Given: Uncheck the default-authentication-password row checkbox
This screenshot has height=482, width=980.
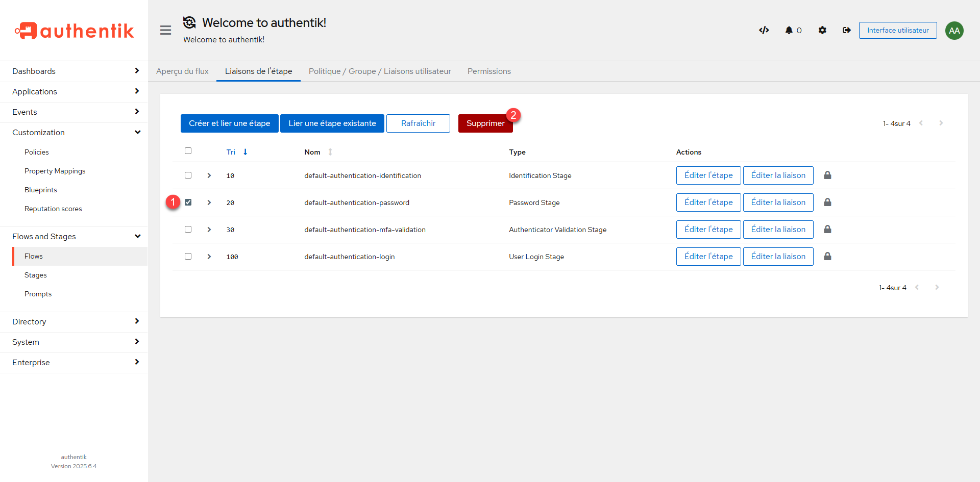Looking at the screenshot, I should [188, 202].
